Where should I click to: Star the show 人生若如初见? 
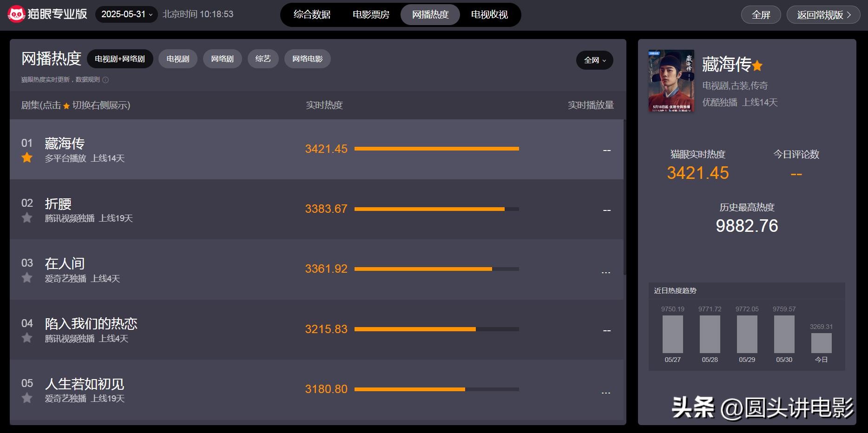pyautogui.click(x=27, y=398)
